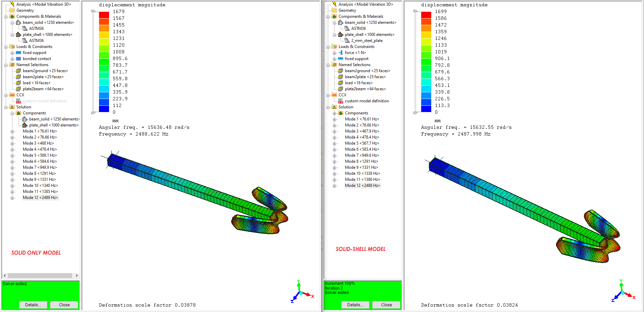Select Mode 8 <1291 Hz> in the solid-only tree

click(x=39, y=173)
